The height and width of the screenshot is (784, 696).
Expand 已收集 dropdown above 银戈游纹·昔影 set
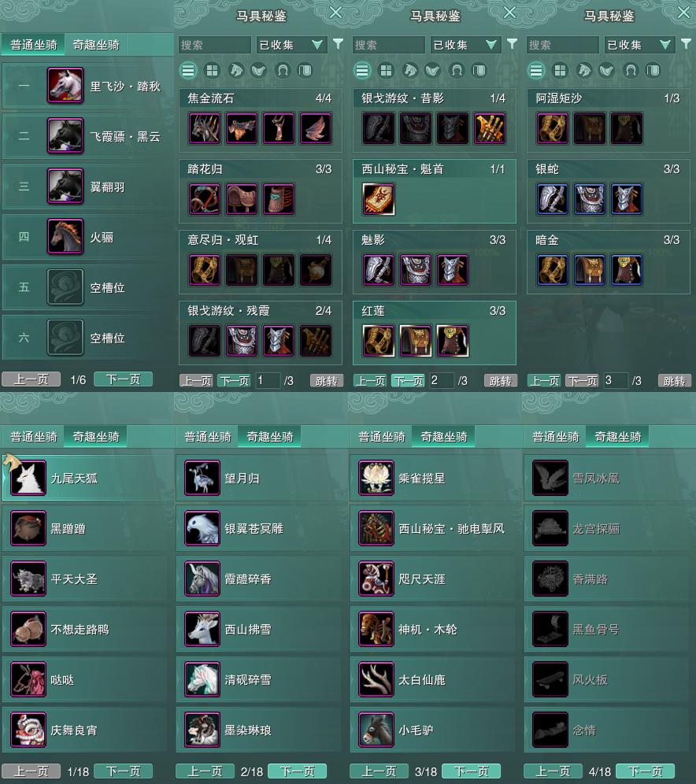click(465, 45)
